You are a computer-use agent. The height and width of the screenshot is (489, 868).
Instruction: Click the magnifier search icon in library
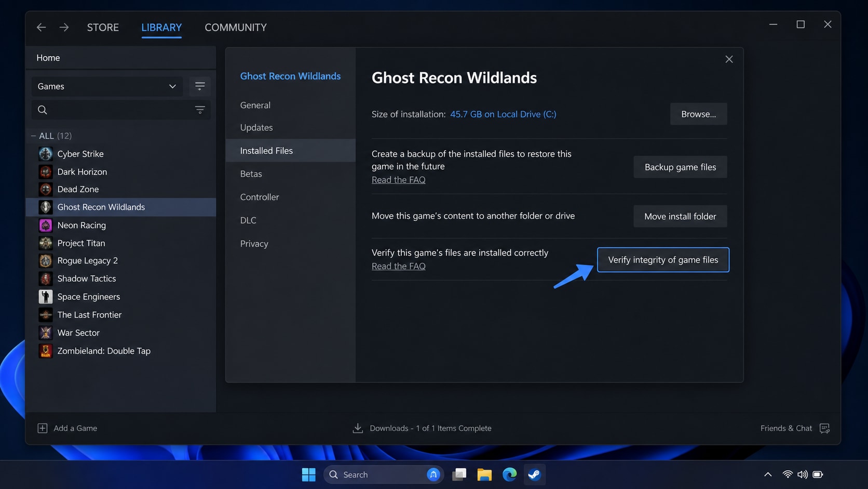(43, 110)
